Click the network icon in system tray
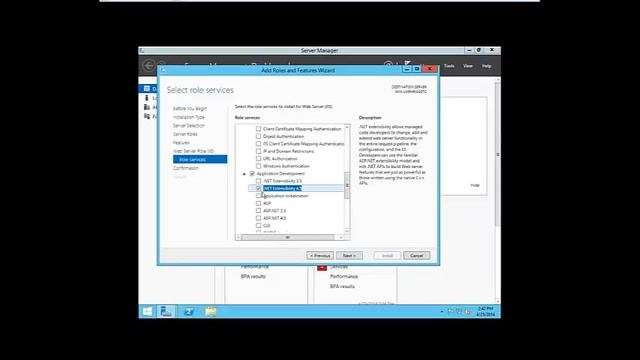This screenshot has height=360, width=640. (x=459, y=311)
